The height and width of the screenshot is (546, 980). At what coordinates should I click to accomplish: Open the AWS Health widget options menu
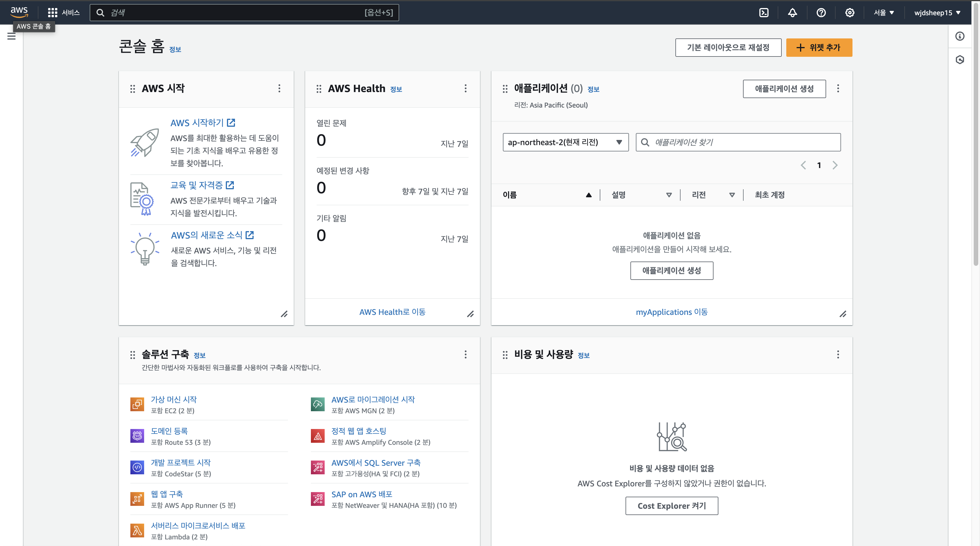(465, 88)
